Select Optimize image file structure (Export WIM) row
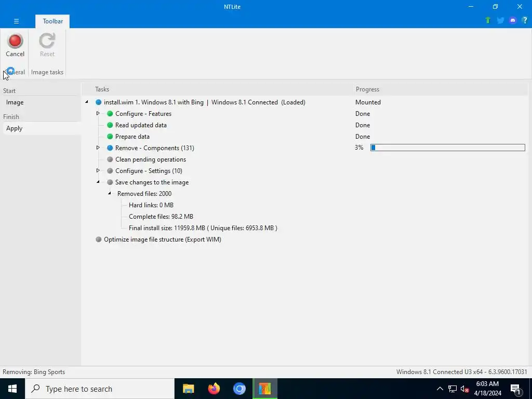The height and width of the screenshot is (399, 532). pos(163,239)
